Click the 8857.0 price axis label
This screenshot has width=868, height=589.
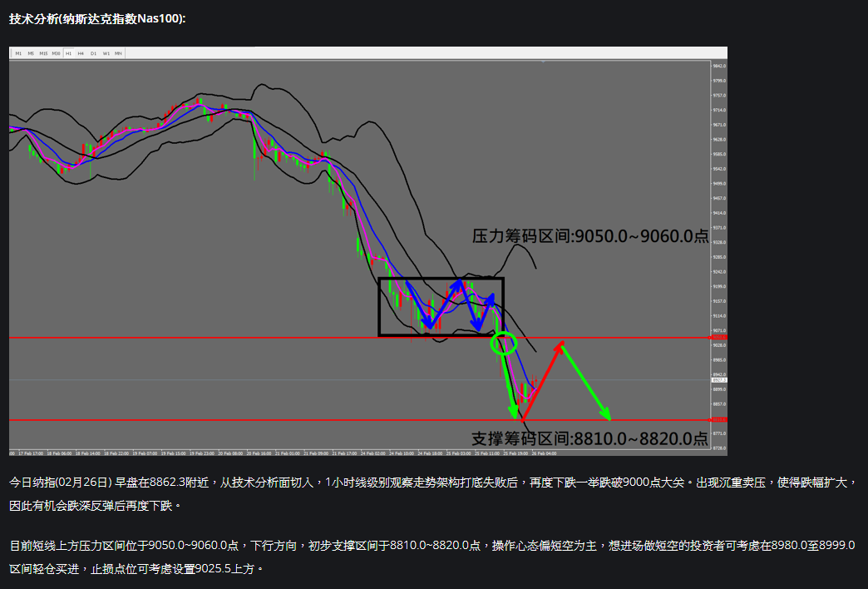[x=720, y=404]
